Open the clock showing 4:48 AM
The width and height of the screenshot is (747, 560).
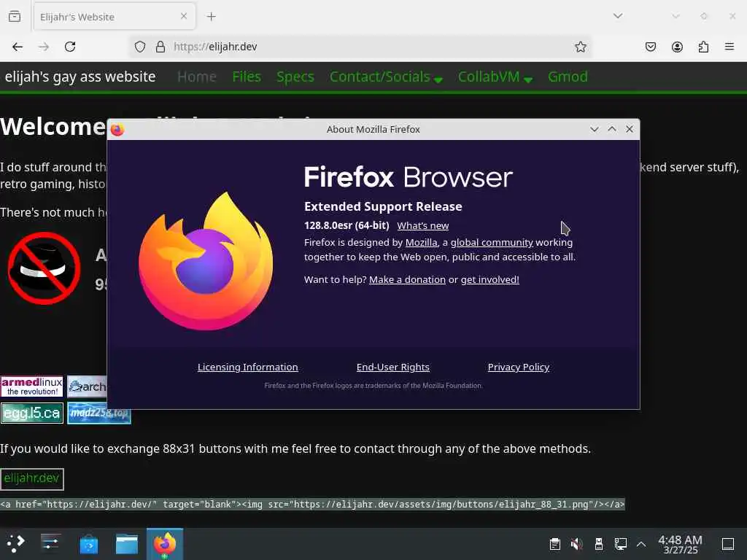pyautogui.click(x=680, y=544)
